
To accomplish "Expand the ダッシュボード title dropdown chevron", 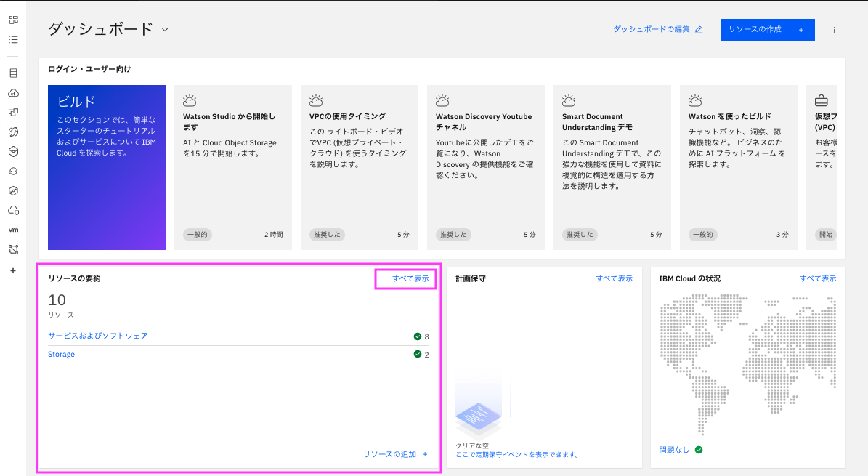I will [164, 30].
